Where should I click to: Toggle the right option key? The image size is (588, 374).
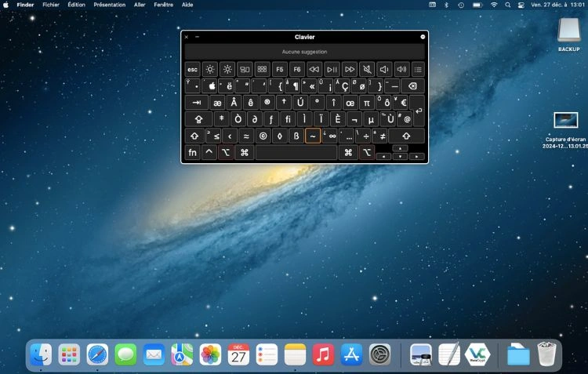pos(367,152)
